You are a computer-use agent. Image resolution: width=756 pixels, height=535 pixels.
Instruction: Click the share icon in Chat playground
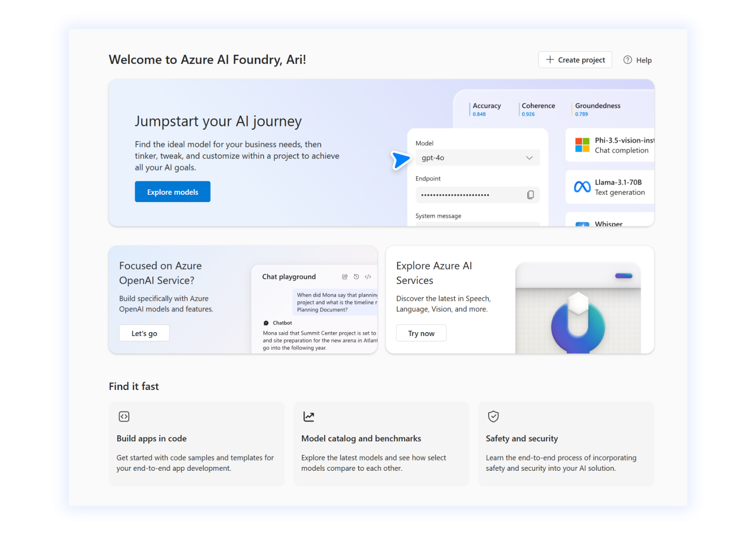(x=345, y=276)
